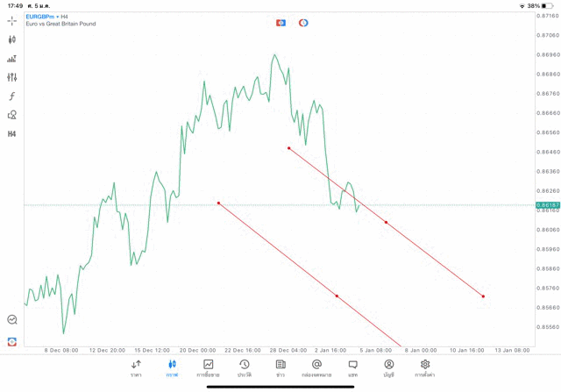The height and width of the screenshot is (392, 561).
Task: Open the function (f) indicator icon
Action: point(12,96)
